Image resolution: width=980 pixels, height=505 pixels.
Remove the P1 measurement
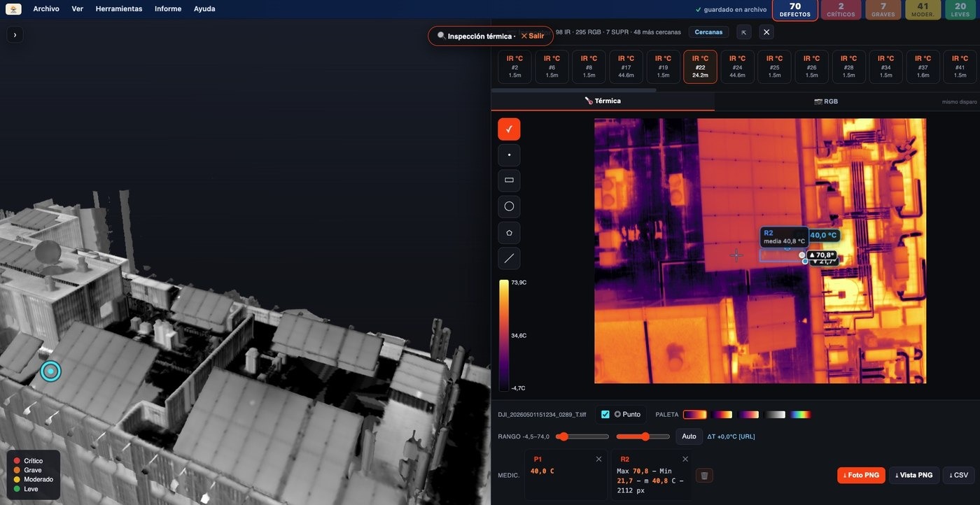click(x=598, y=459)
